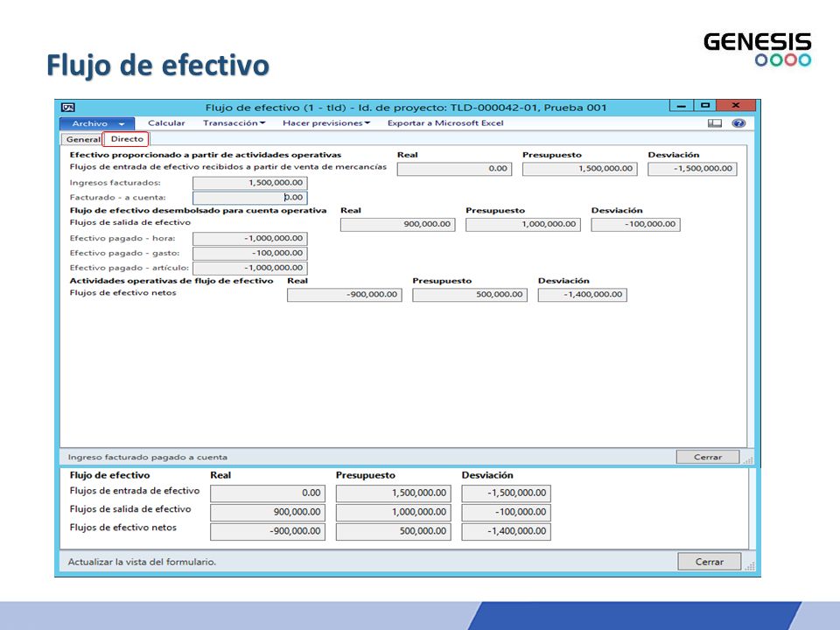The image size is (840, 630).
Task: Select the Directo tab
Action: click(126, 139)
